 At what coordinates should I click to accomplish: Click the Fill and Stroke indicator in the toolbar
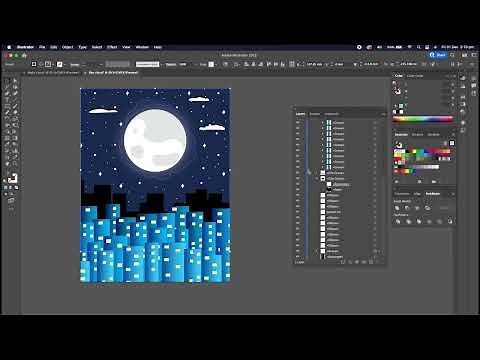coord(12,178)
